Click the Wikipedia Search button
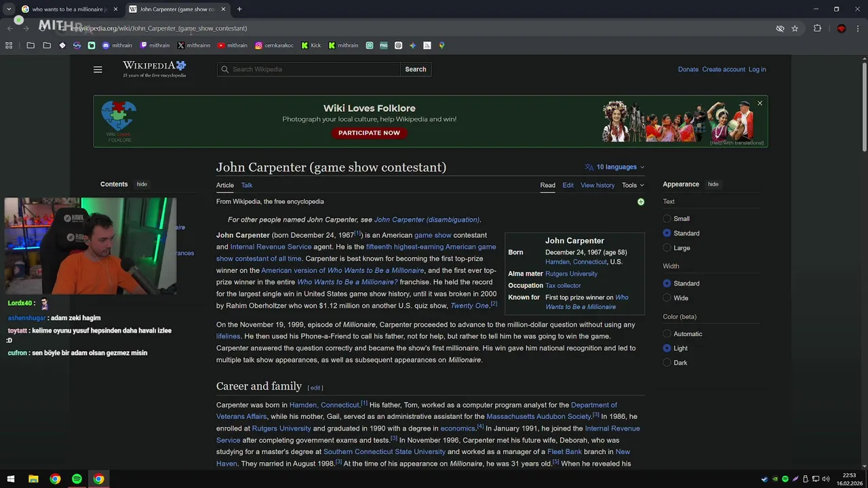The image size is (868, 488). click(x=416, y=69)
